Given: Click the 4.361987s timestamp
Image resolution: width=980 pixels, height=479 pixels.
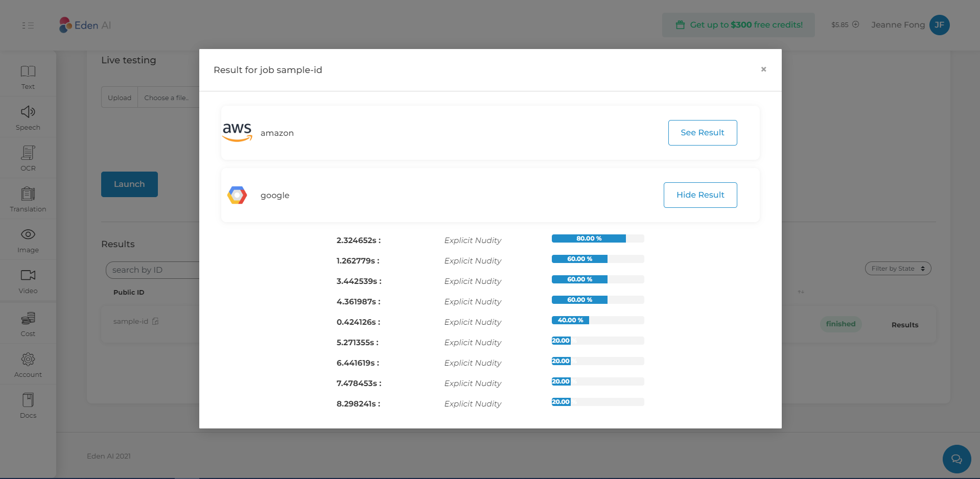Looking at the screenshot, I should tap(359, 302).
